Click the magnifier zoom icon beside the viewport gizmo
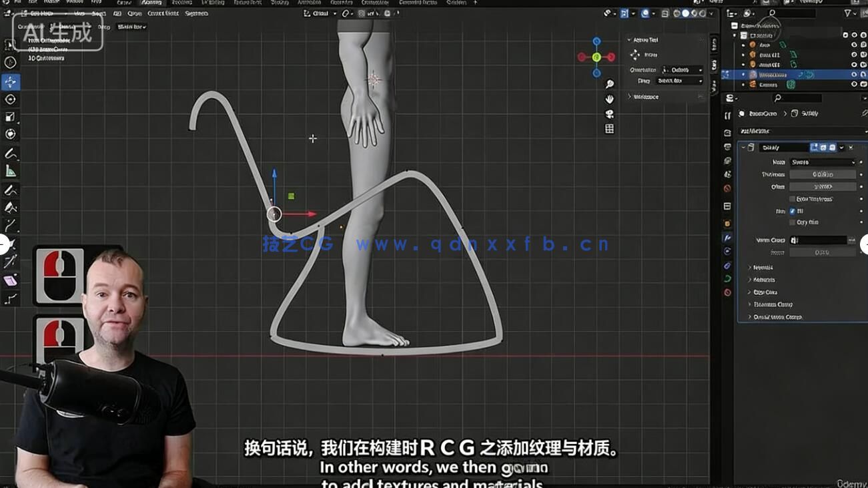 click(608, 85)
